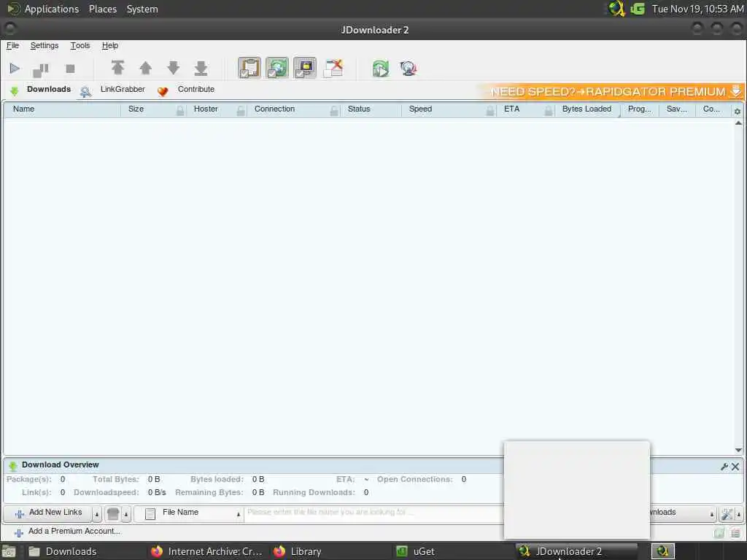Toggle premium accounts usage monitor icon

tap(305, 68)
